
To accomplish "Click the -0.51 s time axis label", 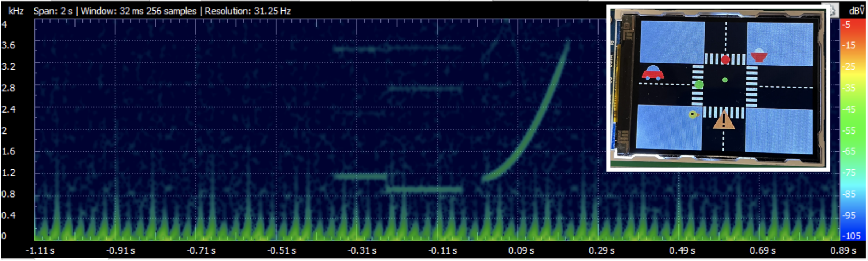I will 282,251.
